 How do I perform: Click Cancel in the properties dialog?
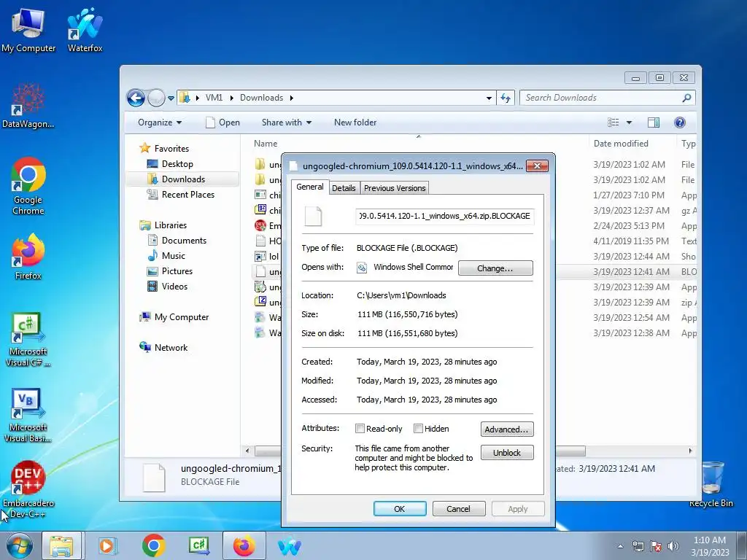tap(458, 508)
